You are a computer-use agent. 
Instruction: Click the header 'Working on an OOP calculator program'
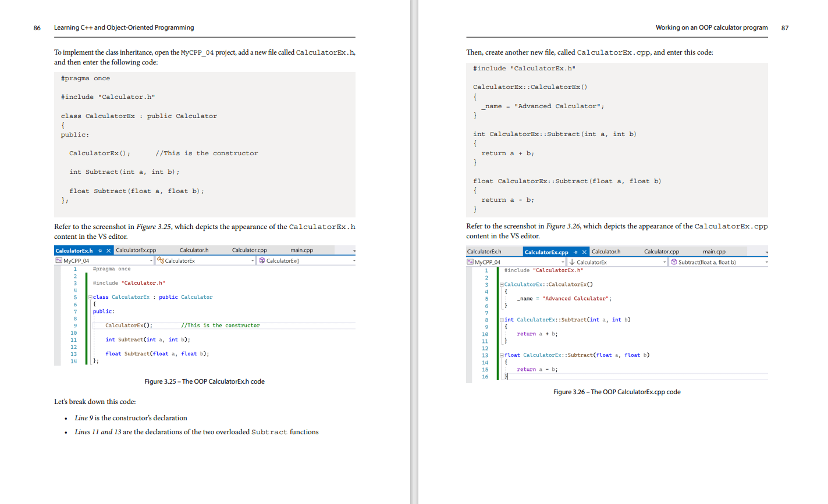[x=712, y=27]
